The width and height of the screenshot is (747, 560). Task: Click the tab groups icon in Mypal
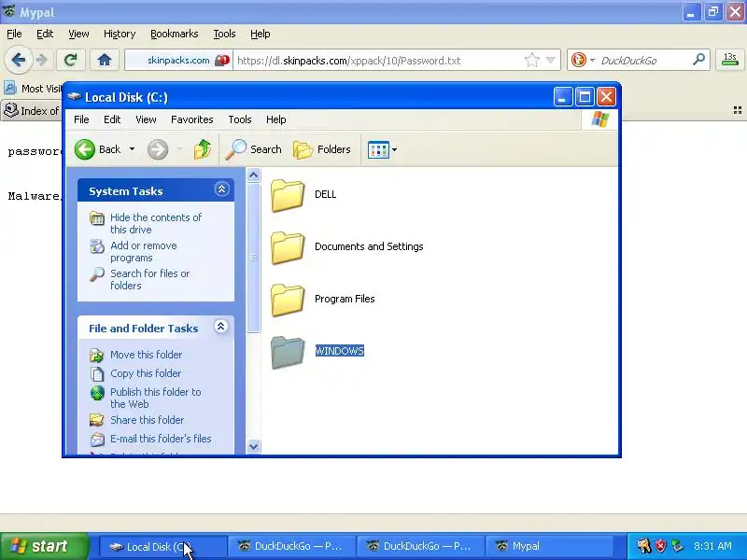[738, 111]
